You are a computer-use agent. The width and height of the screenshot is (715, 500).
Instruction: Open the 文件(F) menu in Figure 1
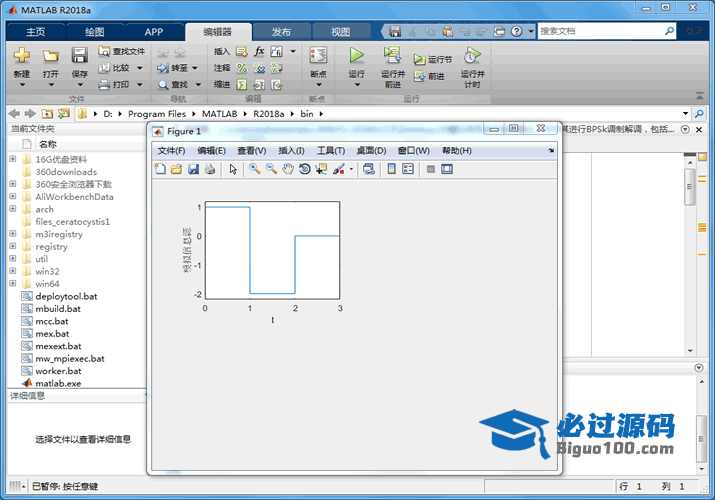171,150
